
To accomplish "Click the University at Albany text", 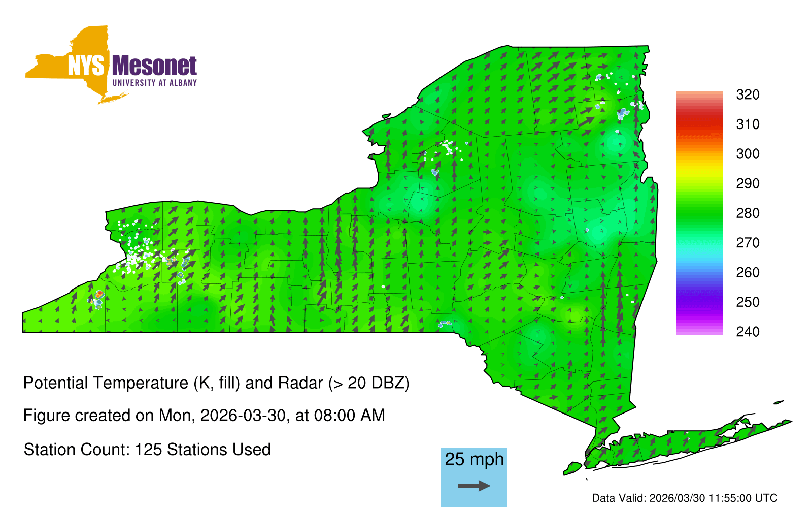I will [x=154, y=83].
